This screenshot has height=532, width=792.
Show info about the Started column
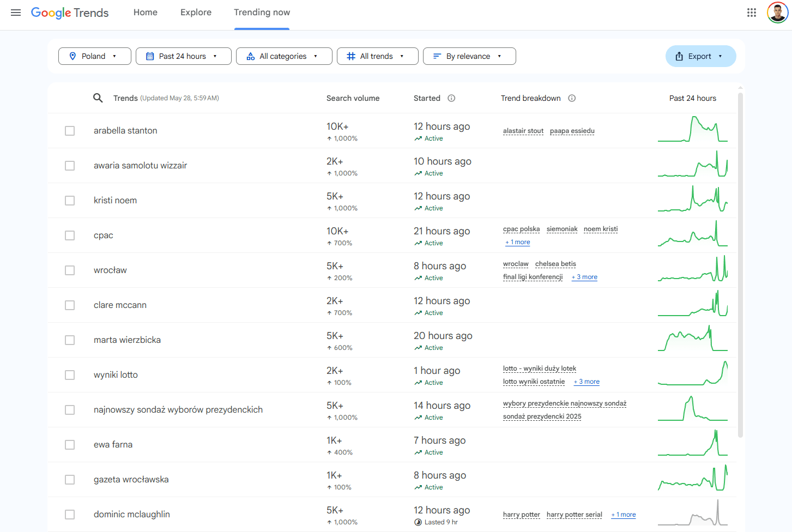(x=451, y=98)
